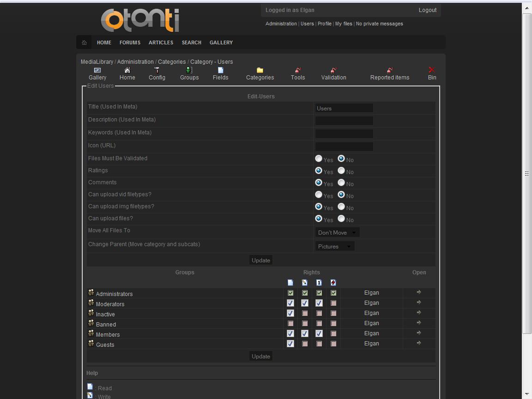Select No for Ratings
The height and width of the screenshot is (399, 532).
pos(341,170)
